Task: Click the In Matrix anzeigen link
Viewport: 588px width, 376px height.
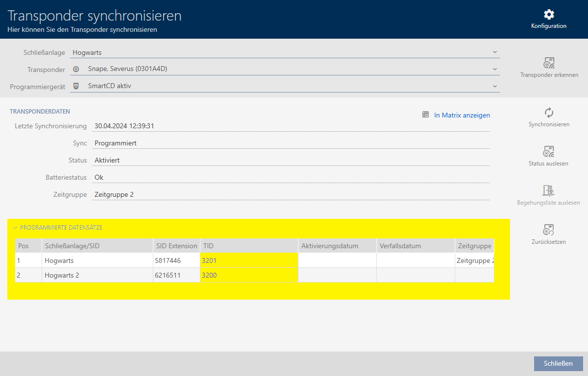Action: click(x=462, y=115)
